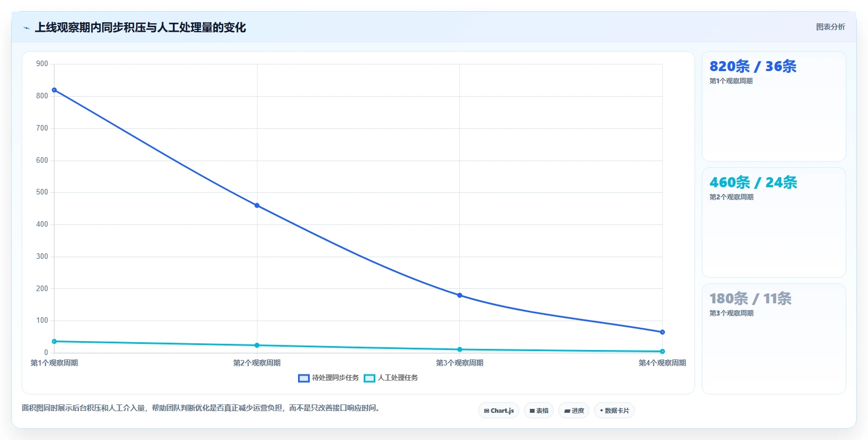Click the 第2个观察周期 caption in second card
Screen dimensions: 868x440
731,197
